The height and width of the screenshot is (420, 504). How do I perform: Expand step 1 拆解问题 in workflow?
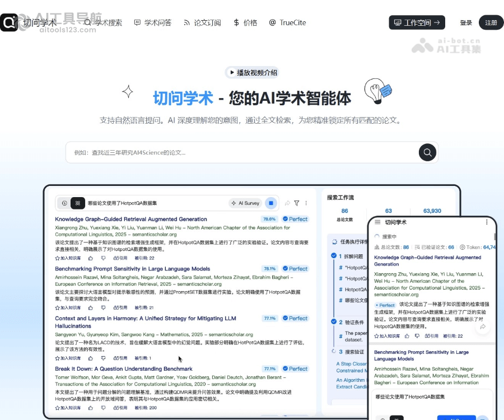351,256
